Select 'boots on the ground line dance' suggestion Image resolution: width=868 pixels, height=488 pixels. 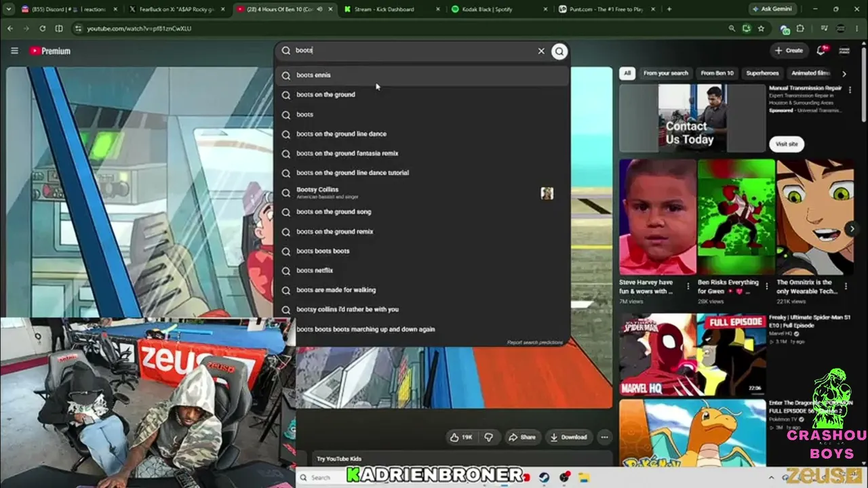point(422,134)
